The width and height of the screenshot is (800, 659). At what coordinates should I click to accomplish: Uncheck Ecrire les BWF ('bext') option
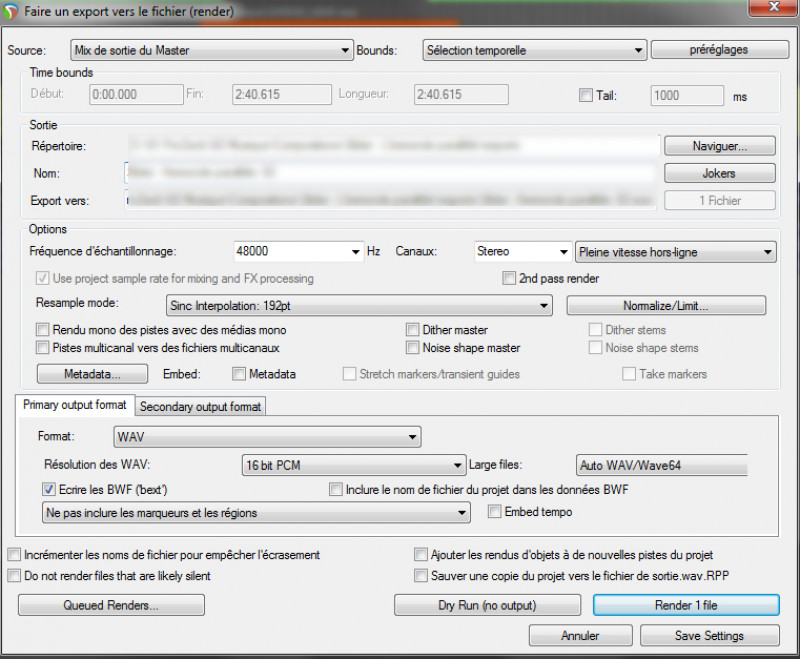click(x=49, y=490)
